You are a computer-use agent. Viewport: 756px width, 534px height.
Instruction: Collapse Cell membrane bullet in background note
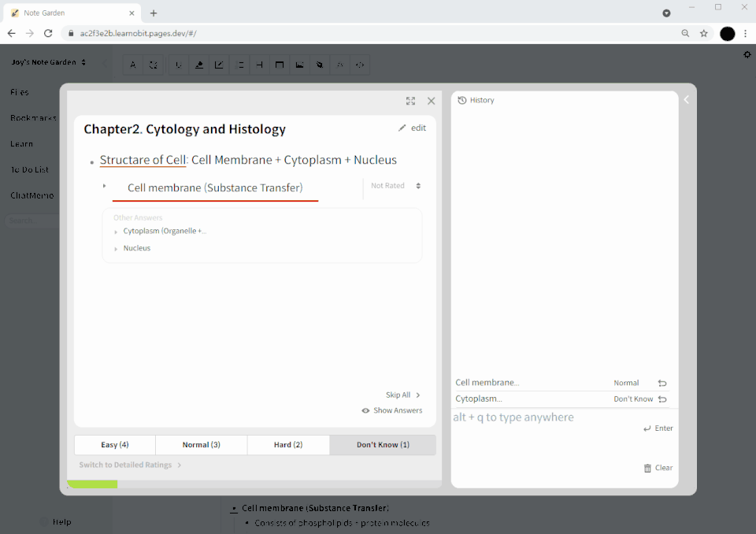click(x=234, y=509)
